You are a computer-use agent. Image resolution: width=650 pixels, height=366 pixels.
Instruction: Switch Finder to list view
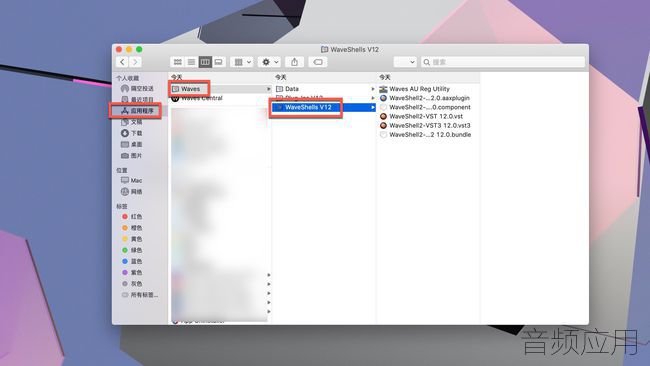point(191,62)
